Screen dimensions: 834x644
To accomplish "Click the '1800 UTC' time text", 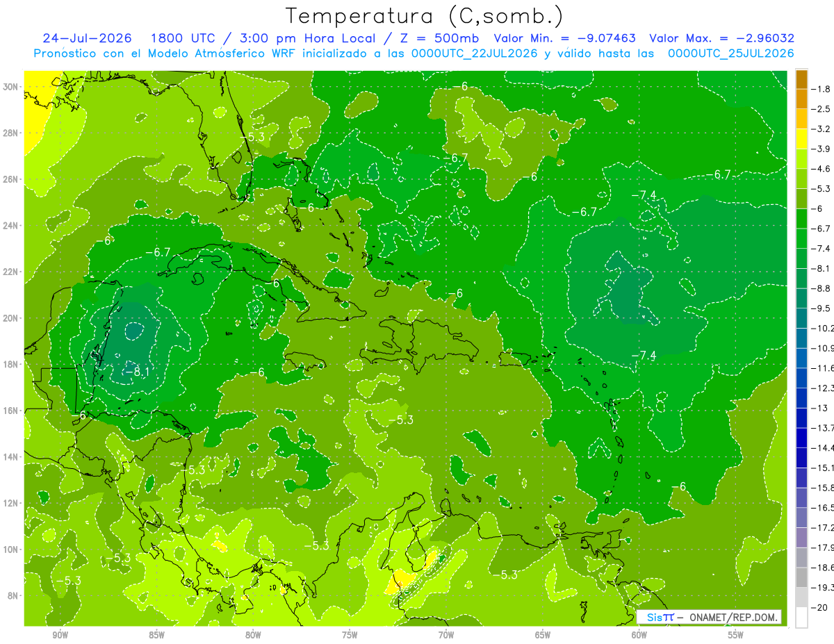I will 183,38.
